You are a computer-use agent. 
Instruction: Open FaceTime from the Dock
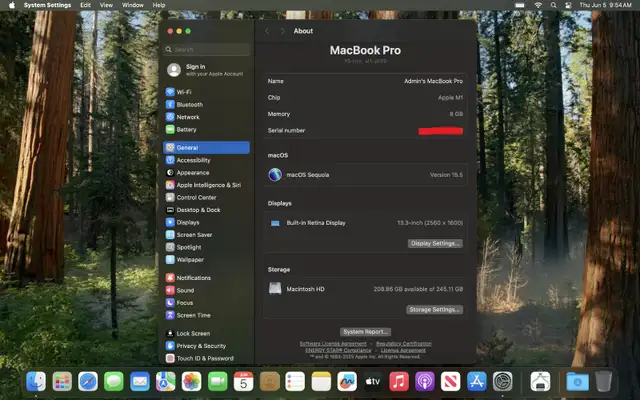(x=218, y=382)
